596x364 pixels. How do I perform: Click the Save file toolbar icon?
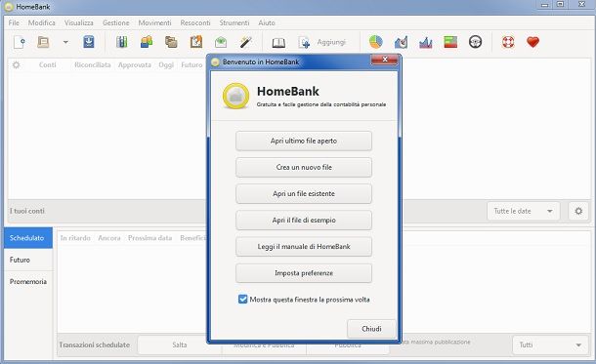pos(89,42)
